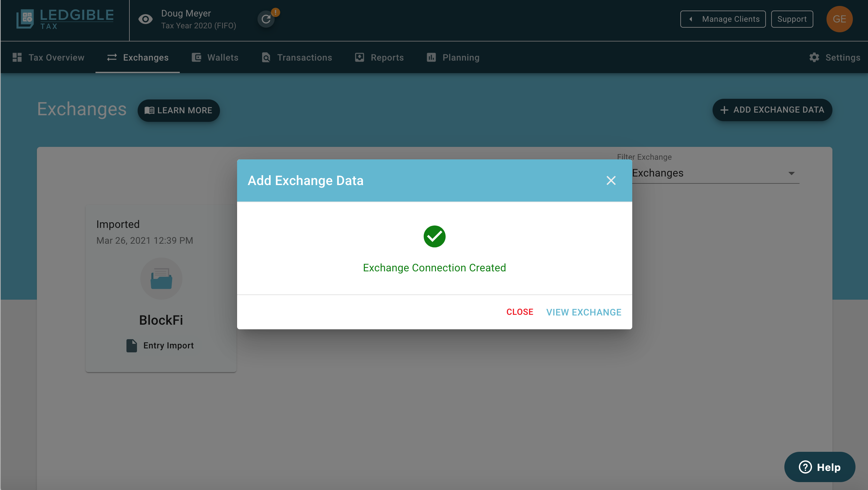Click the Ledgible Tax logo
The width and height of the screenshot is (868, 490).
(x=65, y=19)
